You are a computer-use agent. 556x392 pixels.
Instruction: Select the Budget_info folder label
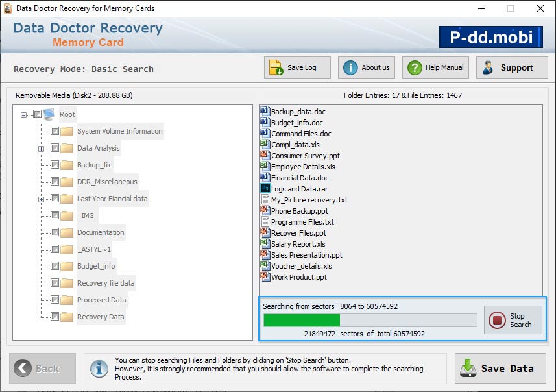point(96,266)
